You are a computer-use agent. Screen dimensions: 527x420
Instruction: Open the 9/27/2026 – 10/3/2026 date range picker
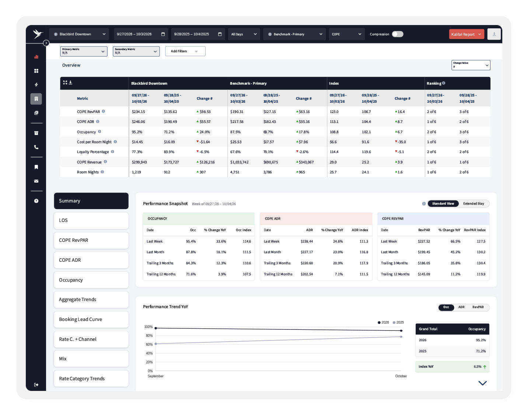pyautogui.click(x=141, y=34)
